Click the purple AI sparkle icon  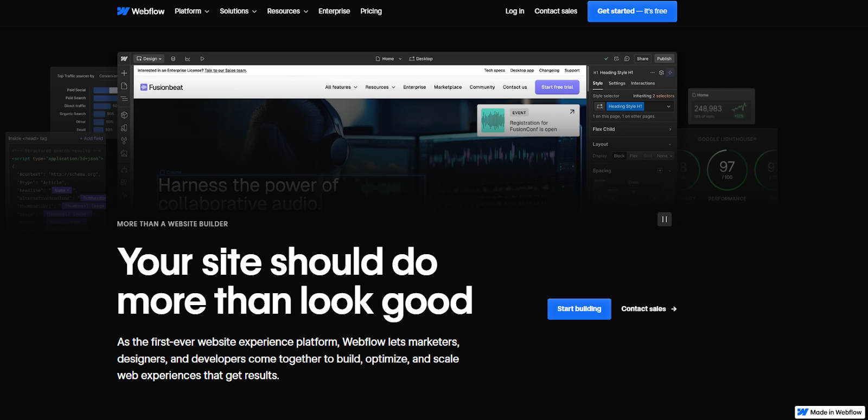pyautogui.click(x=670, y=72)
